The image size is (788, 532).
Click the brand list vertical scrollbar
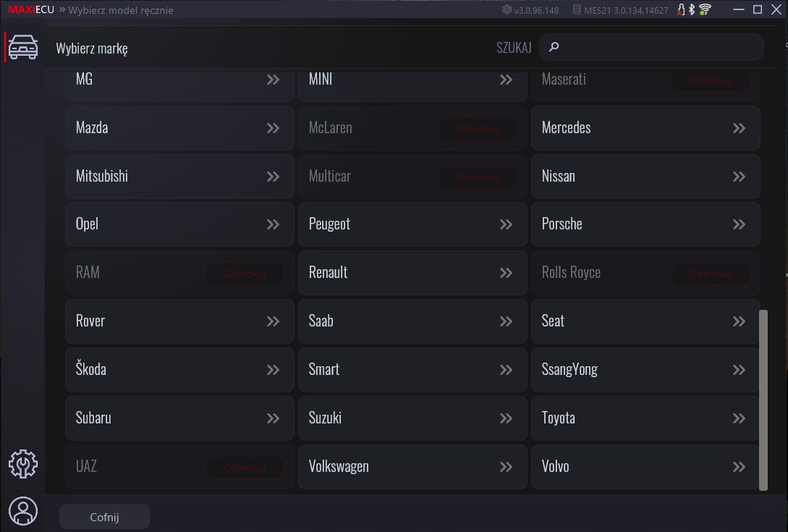(x=763, y=400)
